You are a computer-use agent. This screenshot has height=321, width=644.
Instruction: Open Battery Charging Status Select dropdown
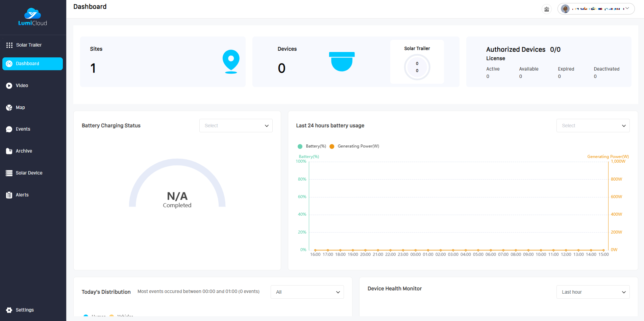pyautogui.click(x=236, y=126)
